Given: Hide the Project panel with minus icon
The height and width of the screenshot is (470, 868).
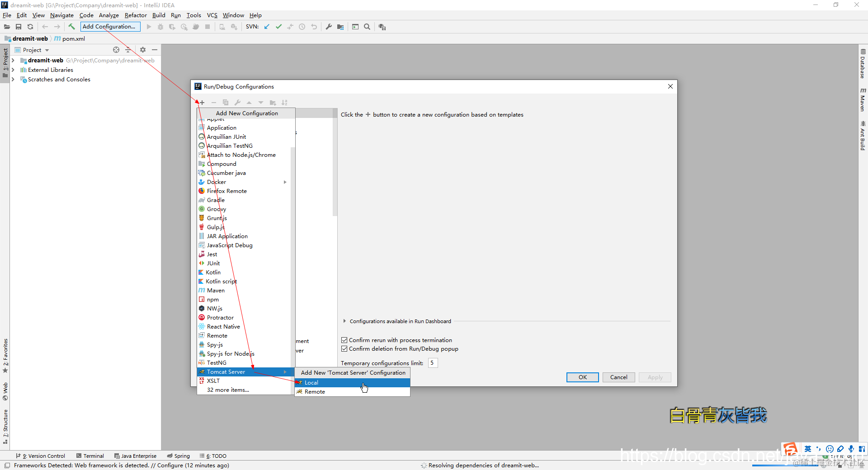Looking at the screenshot, I should (155, 50).
